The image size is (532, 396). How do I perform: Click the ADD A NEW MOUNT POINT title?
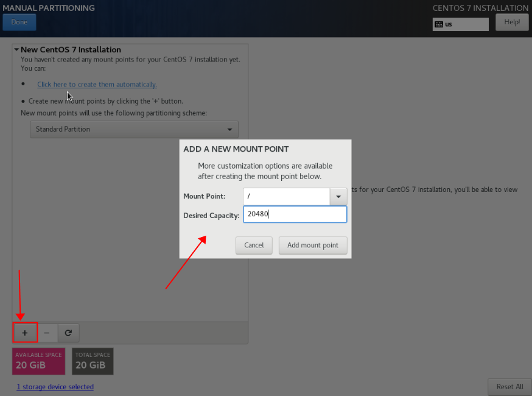(x=236, y=149)
